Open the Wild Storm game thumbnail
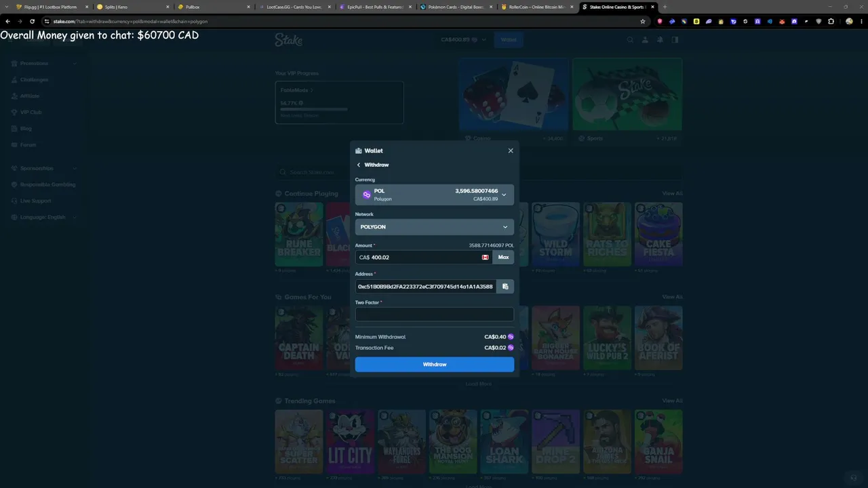The height and width of the screenshot is (488, 868). tap(556, 235)
